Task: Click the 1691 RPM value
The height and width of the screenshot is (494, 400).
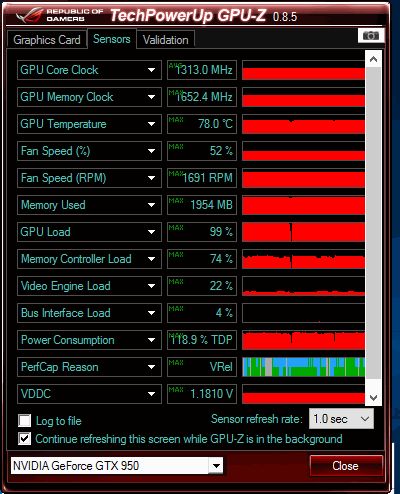Action: tap(202, 178)
